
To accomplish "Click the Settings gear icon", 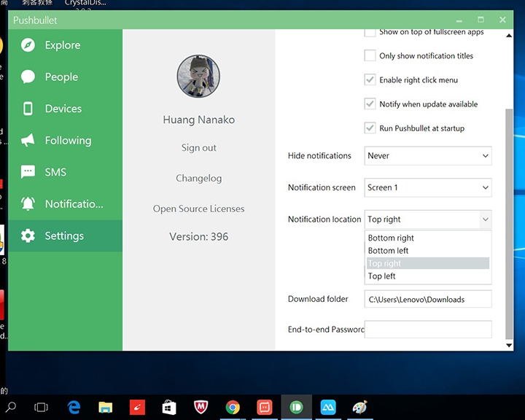I will click(x=28, y=236).
